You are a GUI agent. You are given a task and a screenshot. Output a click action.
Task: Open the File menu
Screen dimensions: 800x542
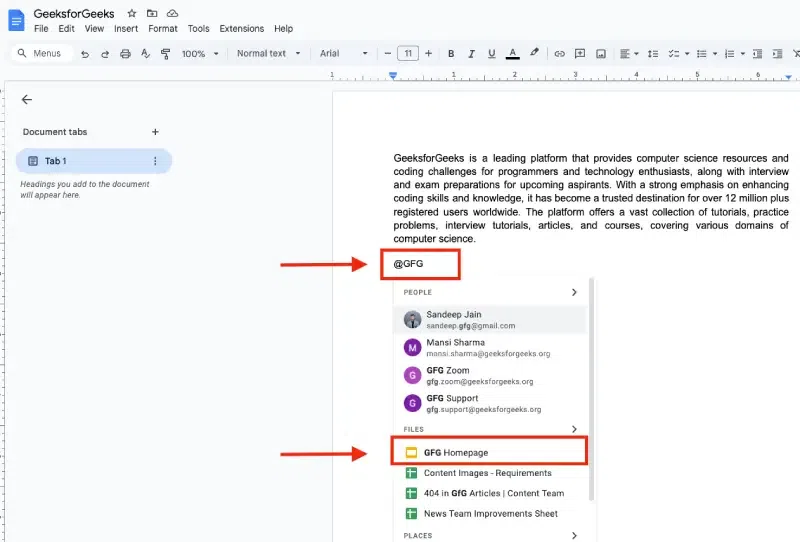[41, 29]
